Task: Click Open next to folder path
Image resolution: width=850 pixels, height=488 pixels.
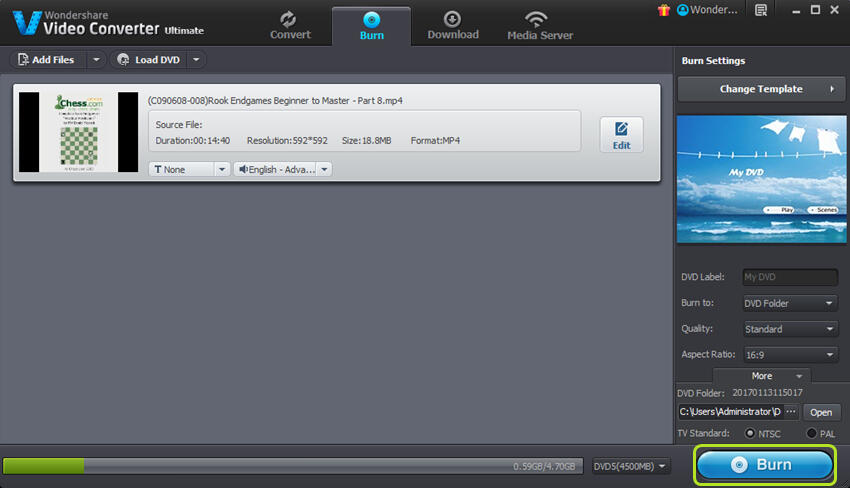Action: 821,412
